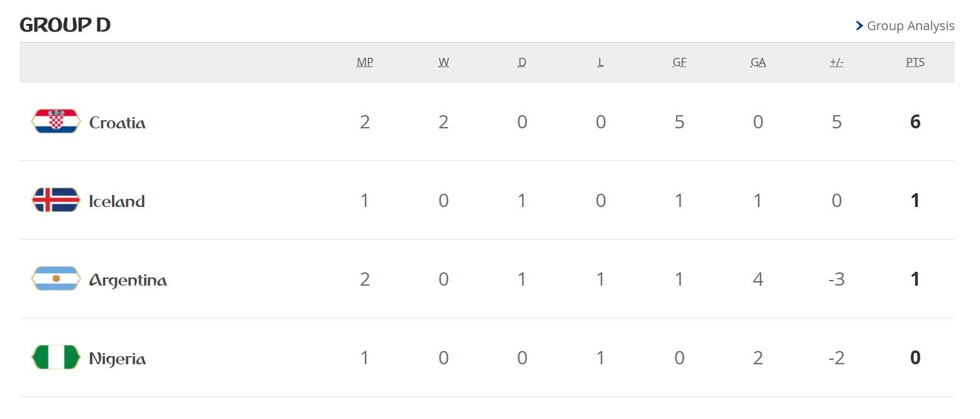Click the +/- goal difference header
Image resolution: width=980 pixels, height=419 pixels.
coord(837,62)
